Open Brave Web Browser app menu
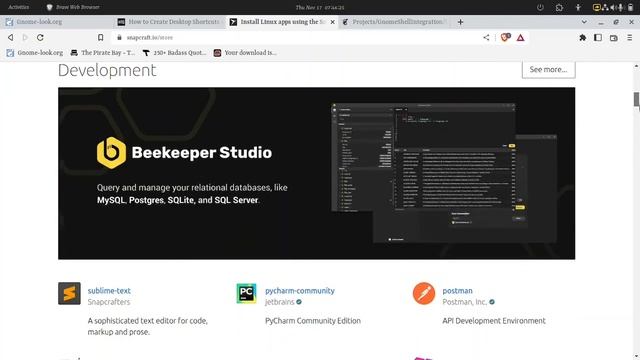 click(73, 7)
